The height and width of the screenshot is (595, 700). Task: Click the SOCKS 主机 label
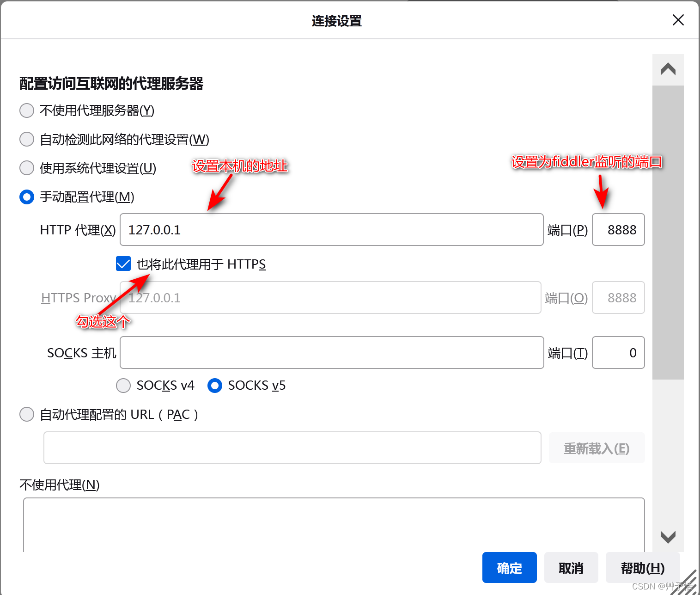point(82,353)
